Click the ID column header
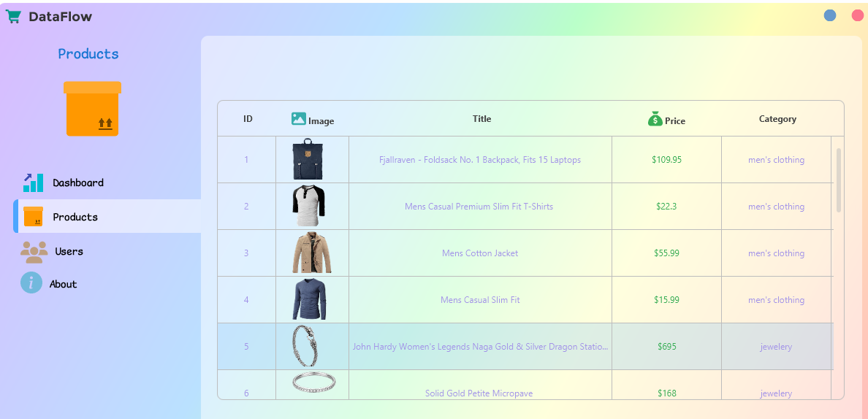 [x=248, y=119]
